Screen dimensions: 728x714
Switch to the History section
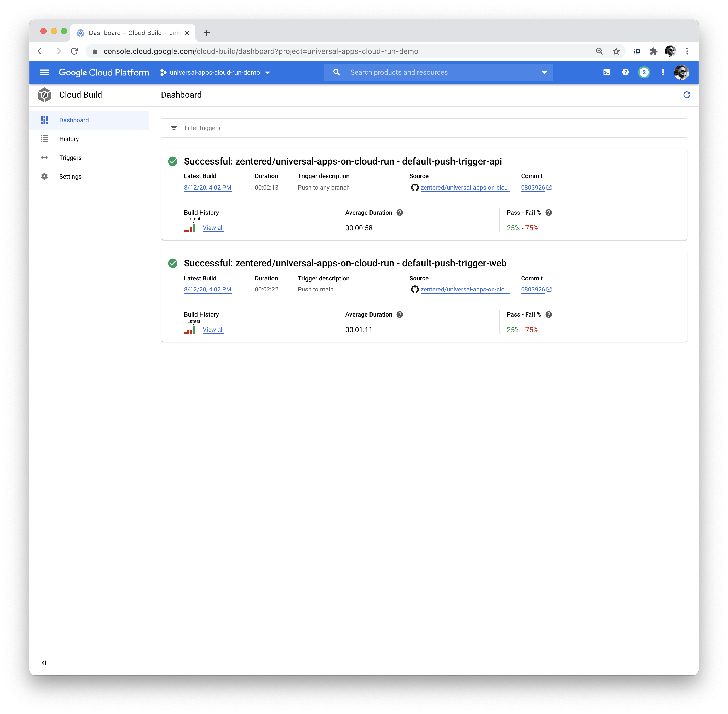[69, 139]
